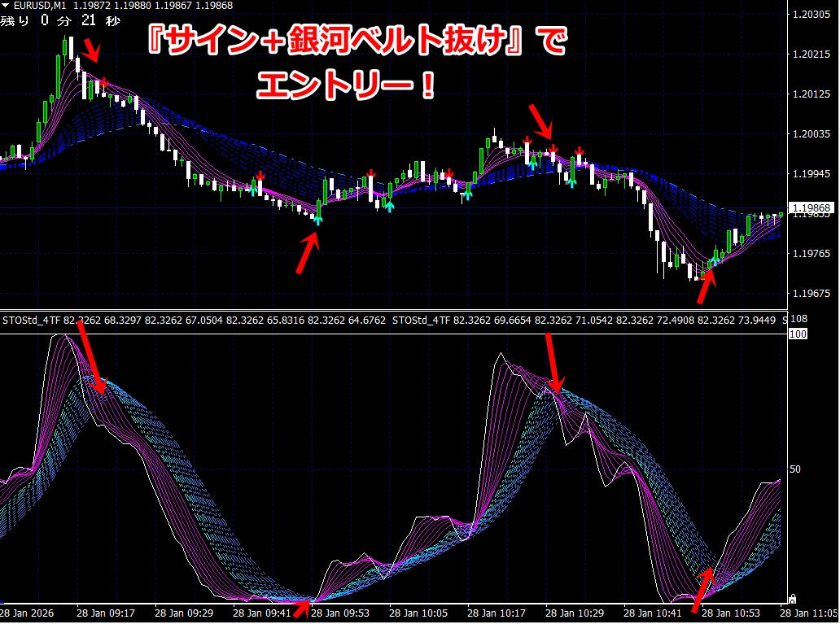Click the big red arrow above the 10:29 price high
Viewport: 840px width, 624px height.
541,120
